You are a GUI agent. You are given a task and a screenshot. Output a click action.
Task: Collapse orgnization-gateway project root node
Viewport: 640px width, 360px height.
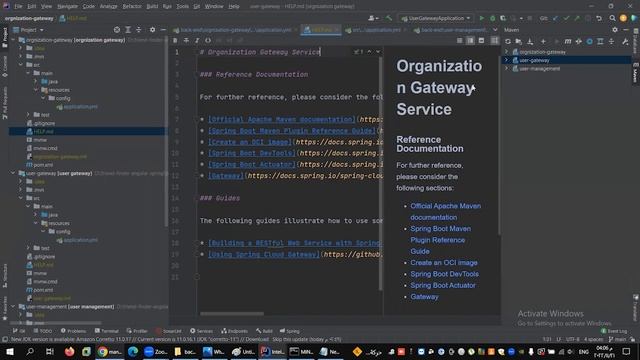click(13, 40)
